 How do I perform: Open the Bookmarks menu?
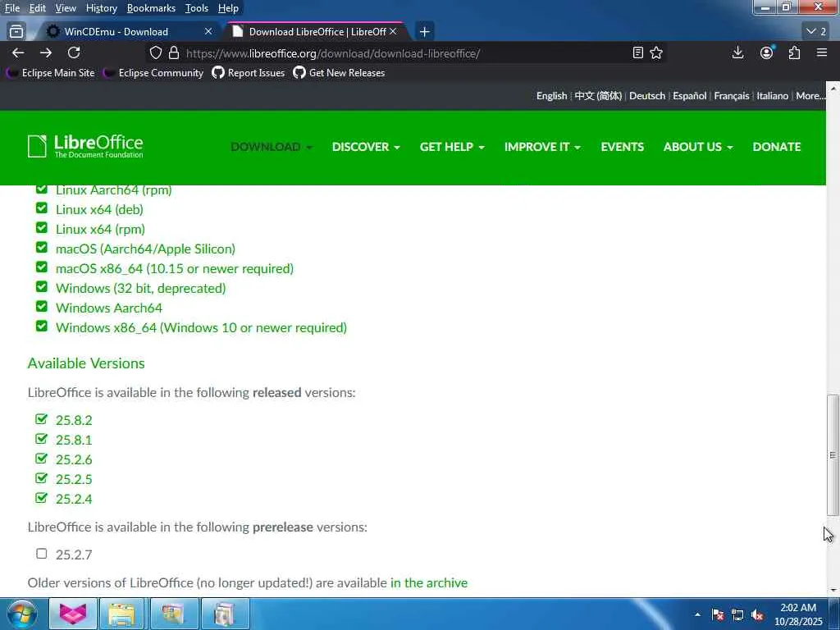pos(151,8)
